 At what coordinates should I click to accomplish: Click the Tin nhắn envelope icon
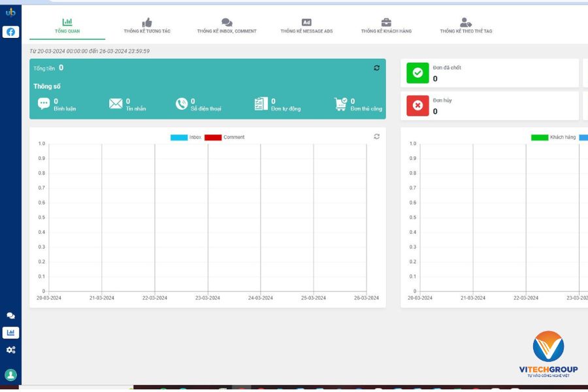coord(116,103)
